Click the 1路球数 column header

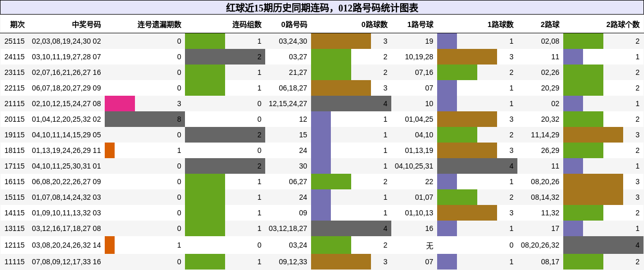click(x=501, y=24)
